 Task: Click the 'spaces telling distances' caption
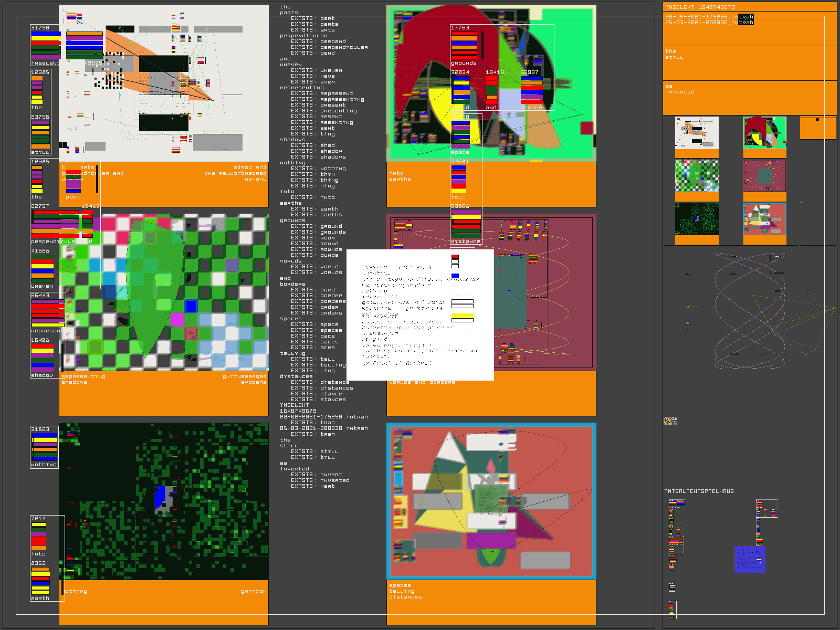(x=405, y=591)
